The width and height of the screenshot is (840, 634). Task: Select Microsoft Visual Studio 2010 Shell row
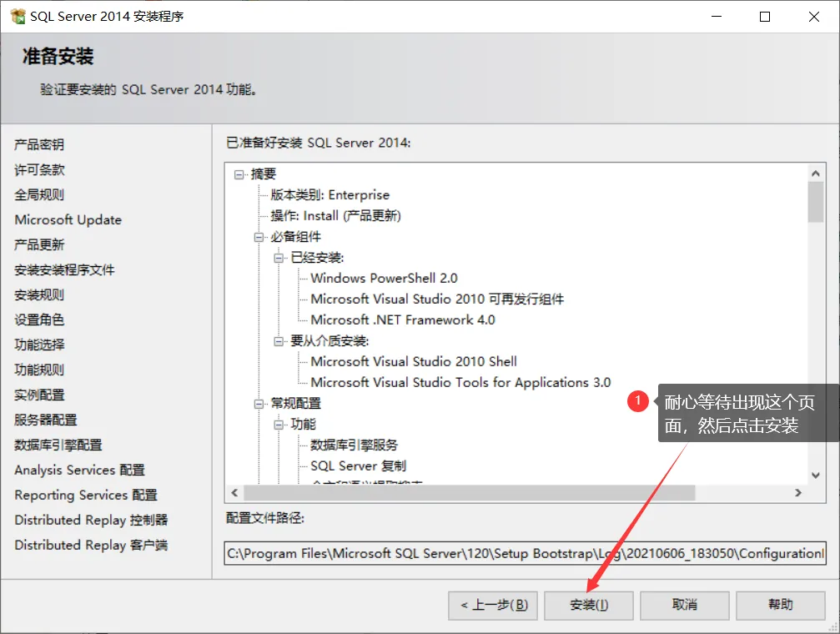[414, 362]
